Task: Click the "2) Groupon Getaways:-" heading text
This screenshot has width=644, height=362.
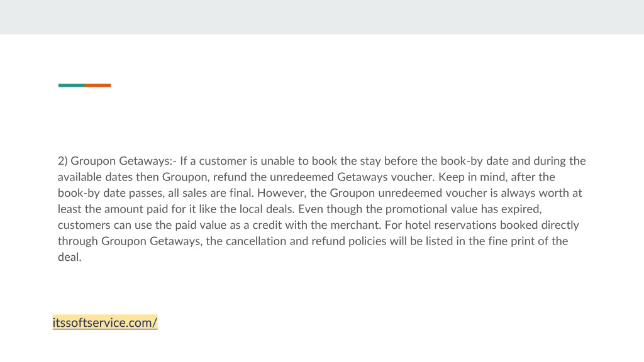Action: (117, 161)
